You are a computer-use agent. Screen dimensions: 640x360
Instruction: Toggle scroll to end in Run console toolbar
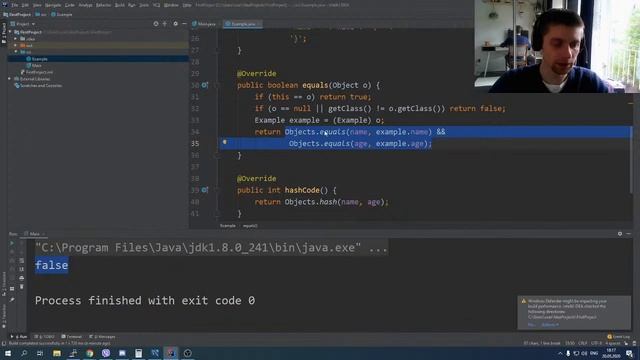click(22, 269)
